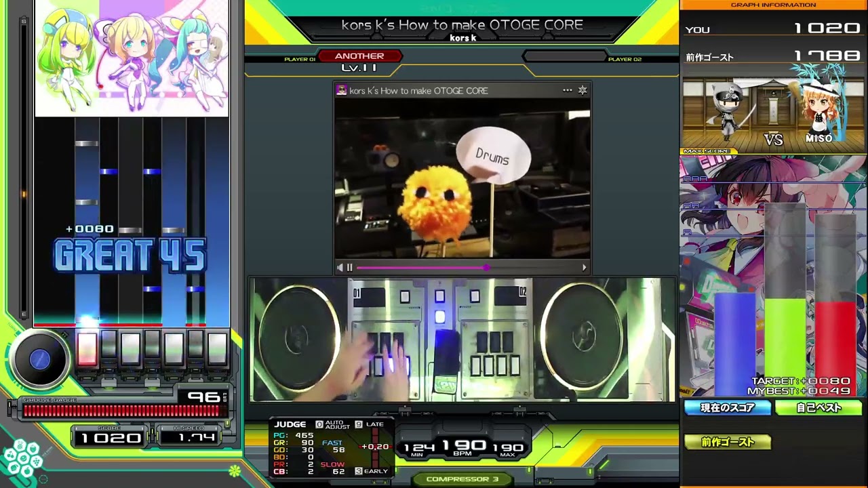Screen dimensions: 868x488
Task: Click the Lv.11 level label
Action: (359, 67)
